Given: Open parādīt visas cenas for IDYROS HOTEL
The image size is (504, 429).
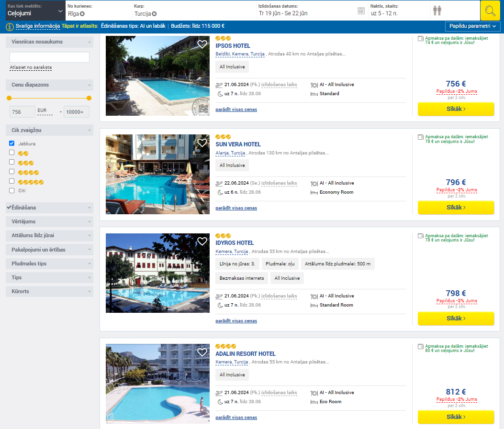Looking at the screenshot, I should coord(236,321).
